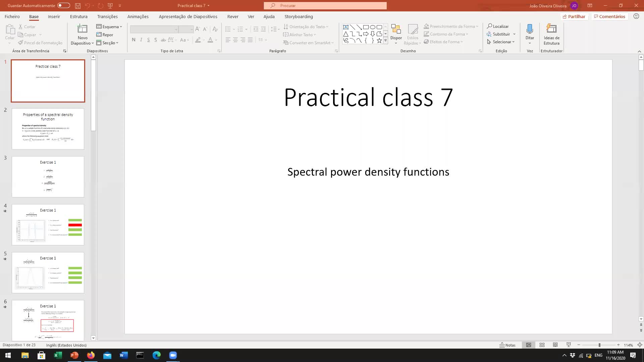Click the Partilhar button
Image resolution: width=644 pixels, height=362 pixels.
574,16
